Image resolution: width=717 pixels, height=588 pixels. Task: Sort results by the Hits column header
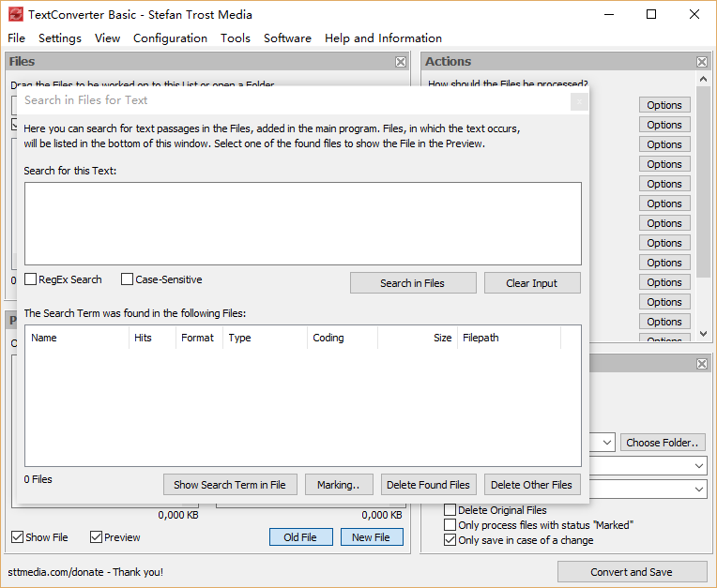click(x=143, y=338)
